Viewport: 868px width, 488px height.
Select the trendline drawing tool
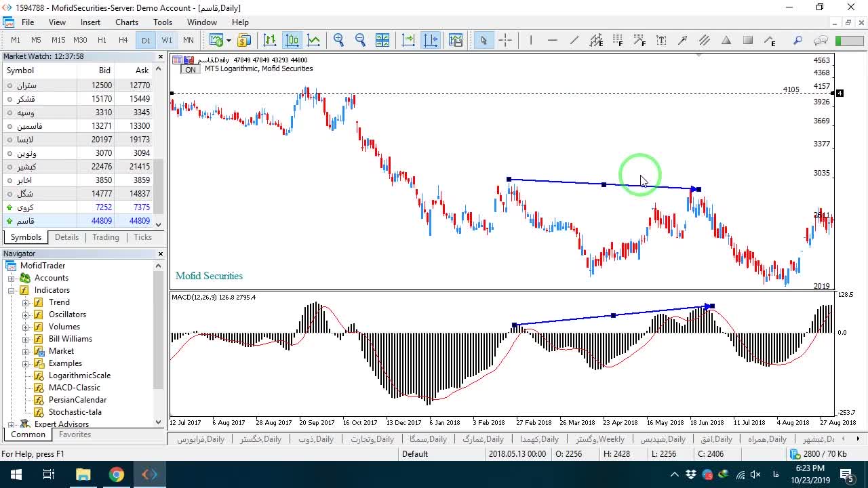(x=574, y=41)
